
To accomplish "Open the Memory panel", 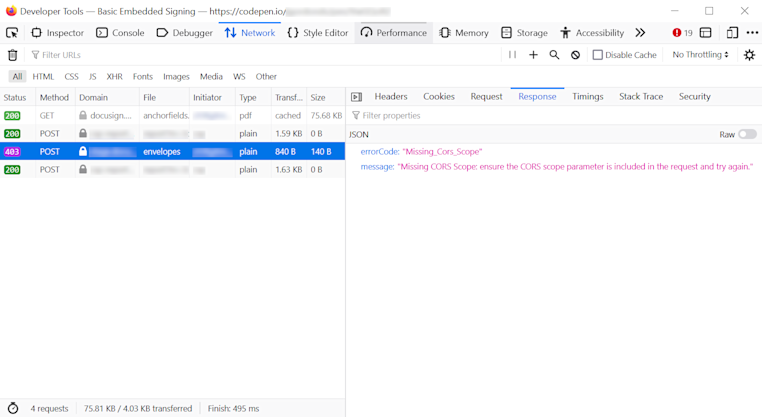I will tap(464, 33).
